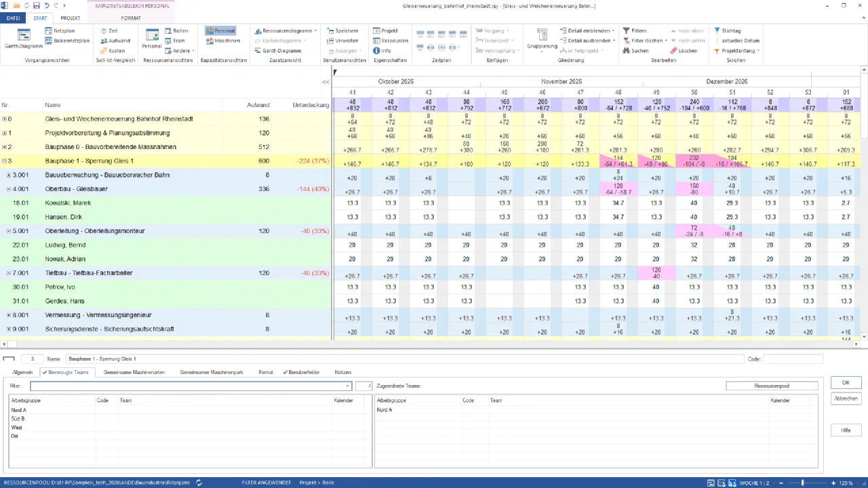868x488 pixels.
Task: Open the Team resource view
Action: 174,41
